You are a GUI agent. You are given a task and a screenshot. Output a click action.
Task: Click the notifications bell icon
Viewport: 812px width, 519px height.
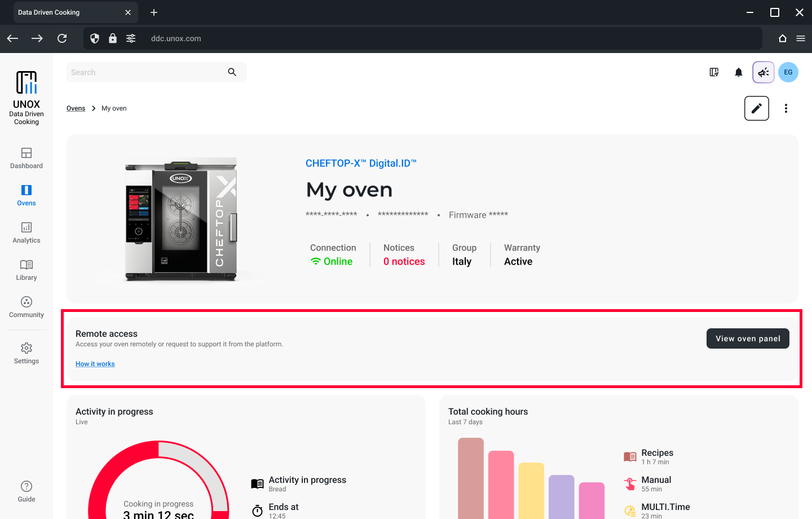click(x=739, y=72)
